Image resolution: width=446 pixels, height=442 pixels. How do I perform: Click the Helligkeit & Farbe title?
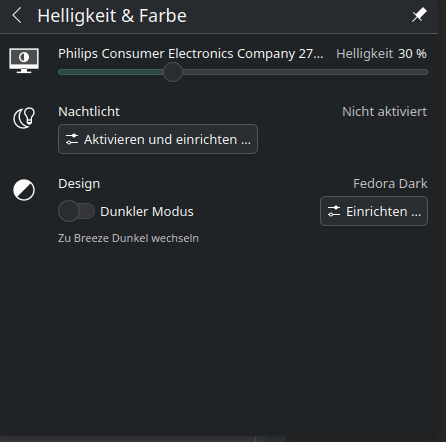point(112,16)
